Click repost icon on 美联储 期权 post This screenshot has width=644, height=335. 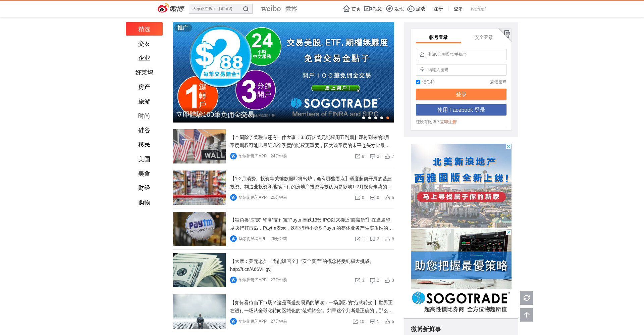tap(358, 156)
